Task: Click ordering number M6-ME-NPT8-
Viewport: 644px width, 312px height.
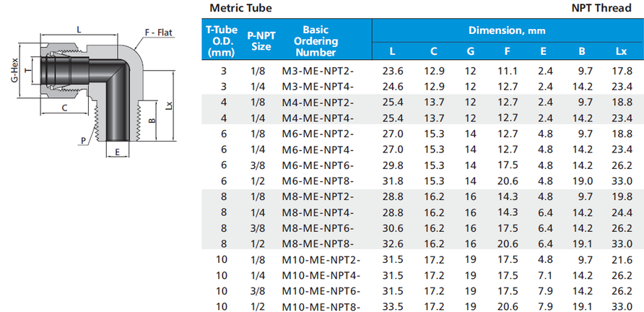Action: [317, 181]
